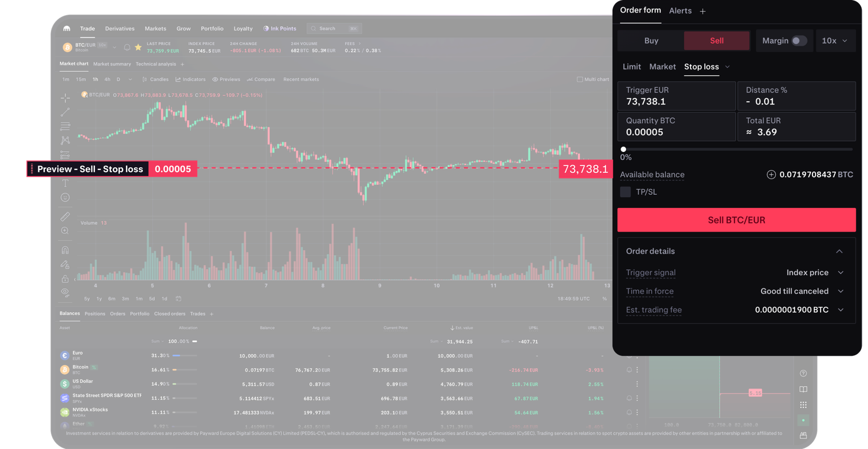Click the Kraken logo home icon
868x449 pixels.
[67, 28]
